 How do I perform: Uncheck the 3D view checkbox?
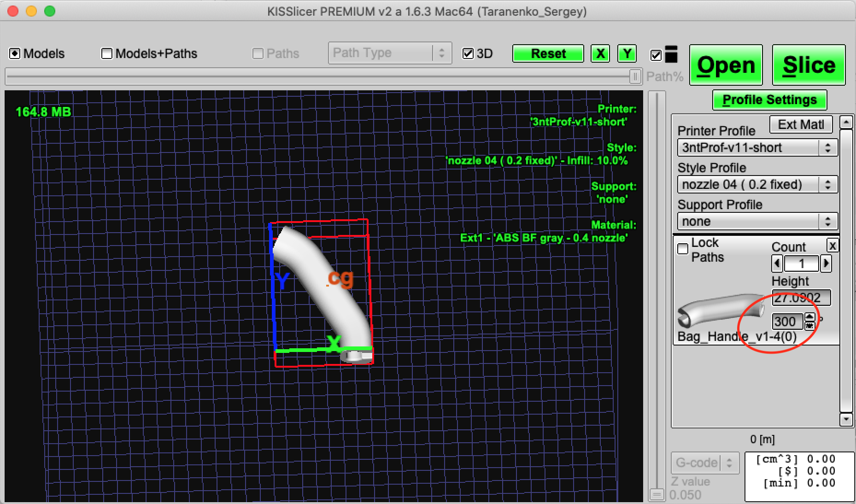tap(468, 54)
